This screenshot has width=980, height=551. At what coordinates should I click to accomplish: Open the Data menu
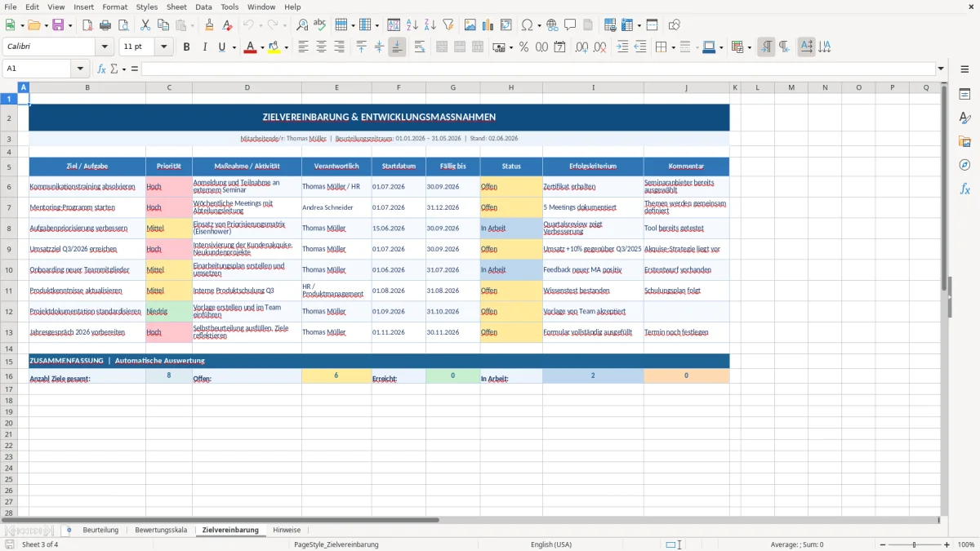point(203,7)
